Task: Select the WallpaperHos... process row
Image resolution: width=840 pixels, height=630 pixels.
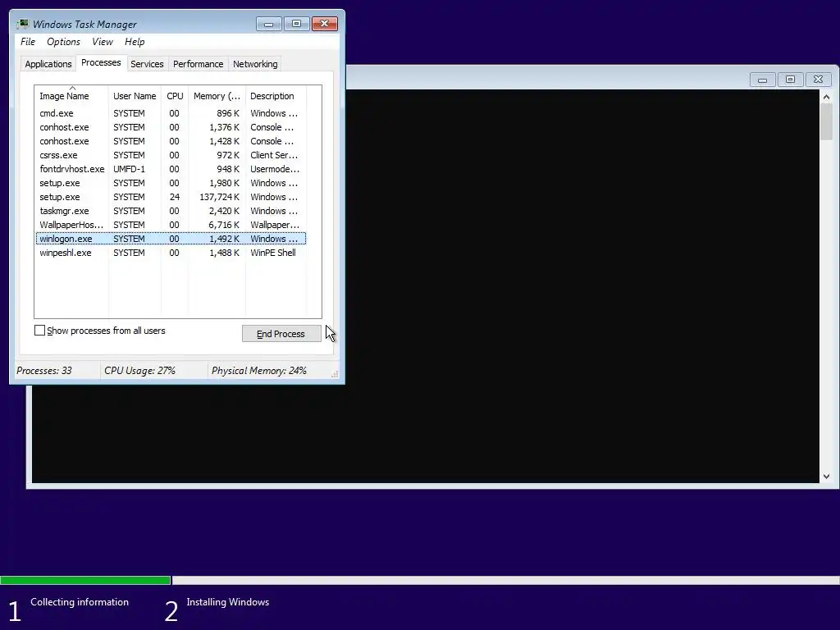Action: 171,225
